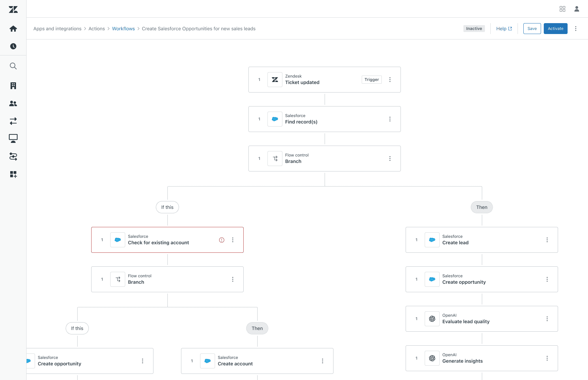Open options for Check for existing account
Screen dimensions: 588x380
pyautogui.click(x=233, y=240)
